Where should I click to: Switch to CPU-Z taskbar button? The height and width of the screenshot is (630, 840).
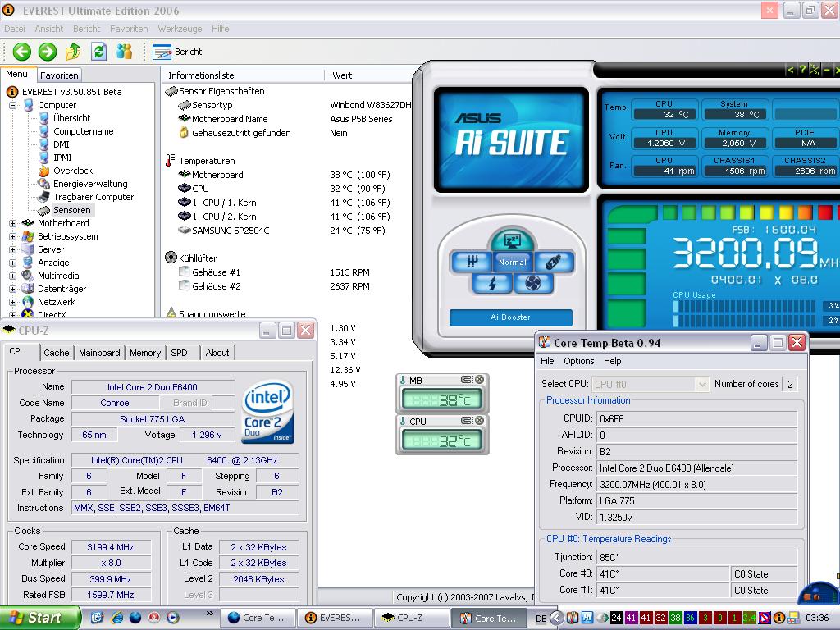tap(410, 618)
